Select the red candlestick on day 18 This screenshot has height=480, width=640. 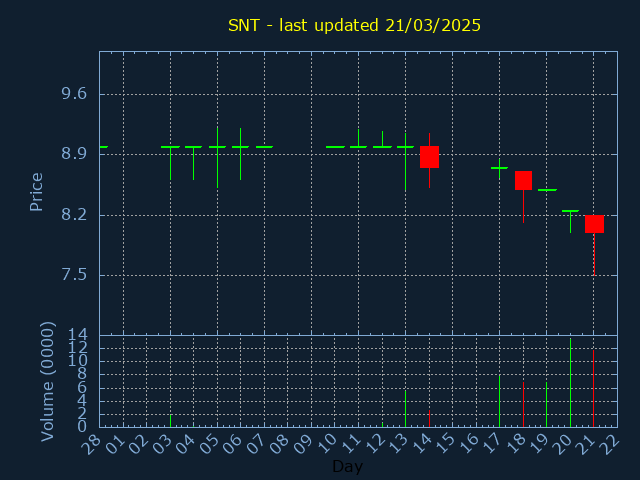(x=523, y=180)
